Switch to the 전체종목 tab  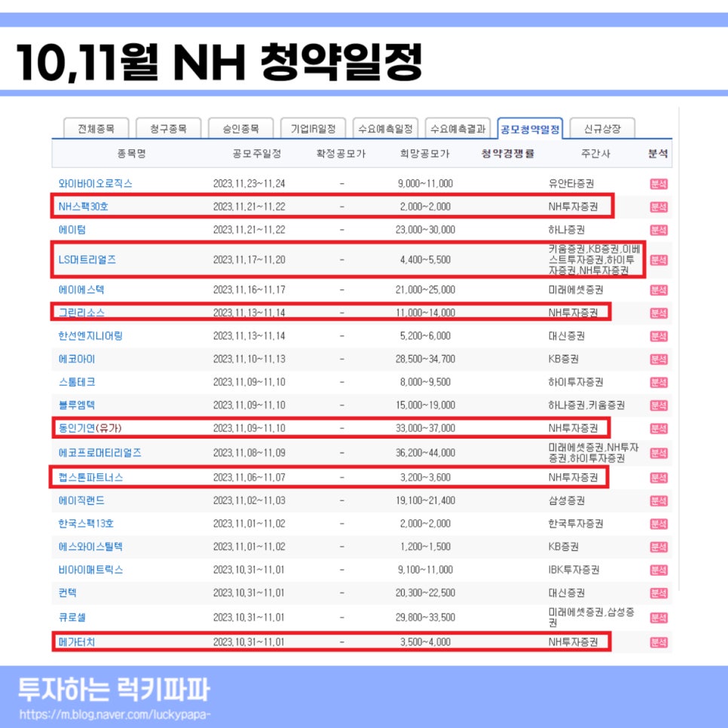tap(96, 129)
